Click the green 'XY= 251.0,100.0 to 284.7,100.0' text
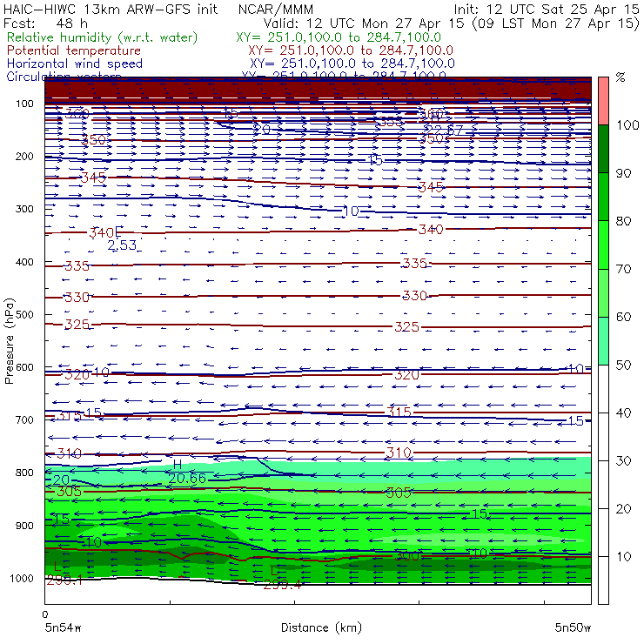Screen dimensions: 644x644 tap(339, 37)
